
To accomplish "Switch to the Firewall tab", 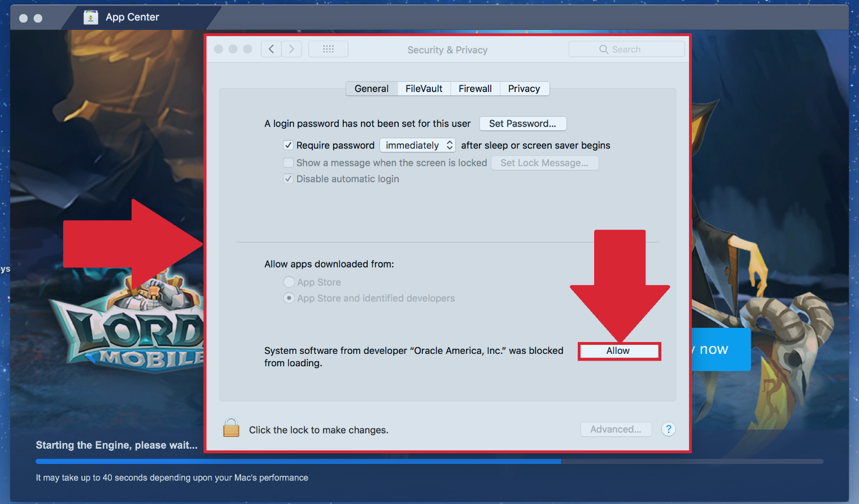I will tap(475, 89).
